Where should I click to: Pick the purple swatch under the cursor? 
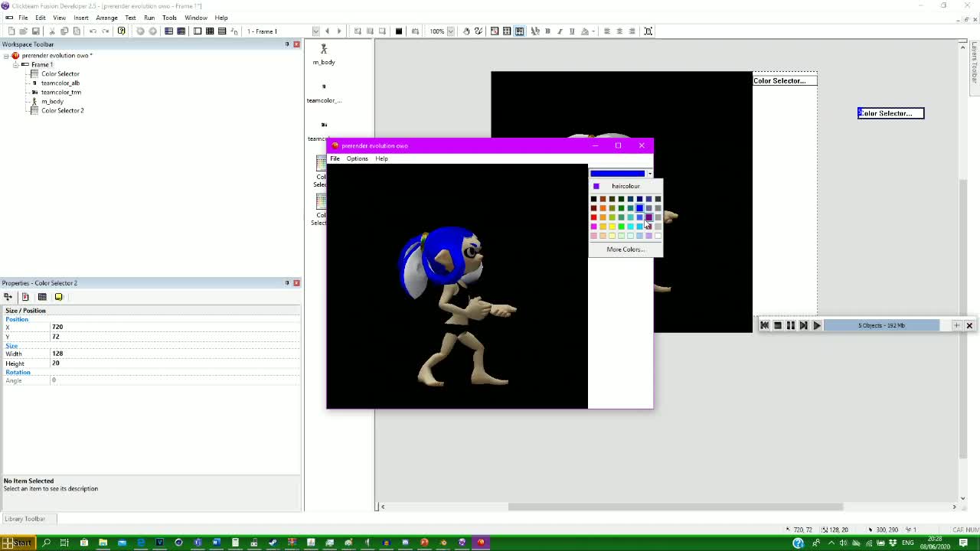pyautogui.click(x=648, y=217)
